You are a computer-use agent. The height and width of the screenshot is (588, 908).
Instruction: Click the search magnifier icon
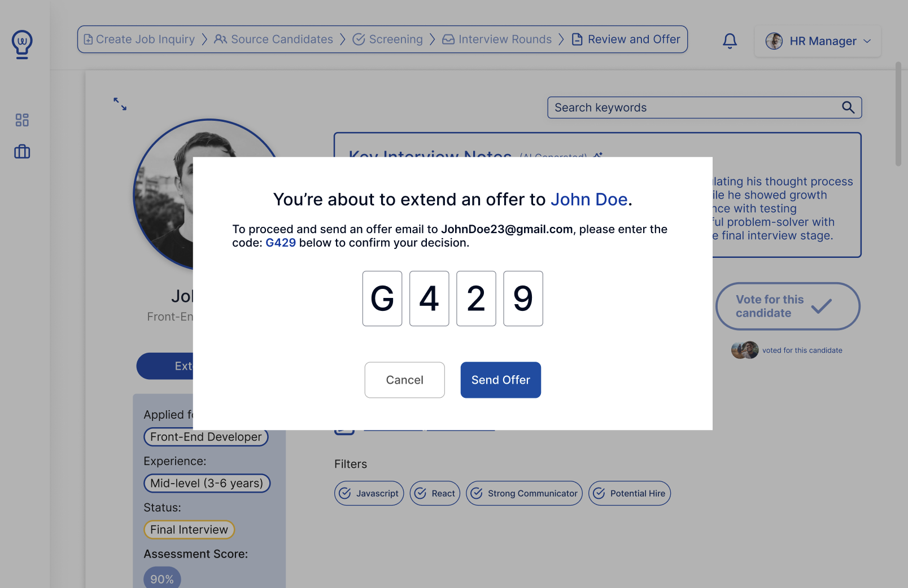point(848,107)
